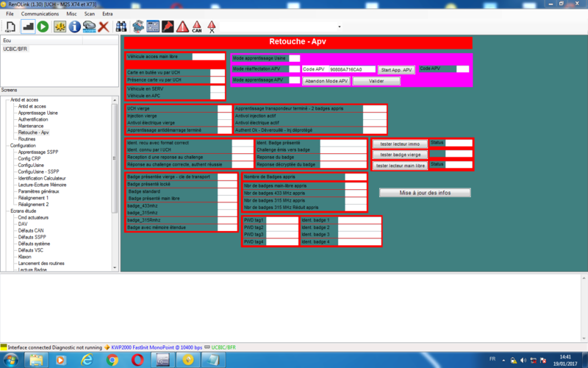Click the volume speaker tray icon
Image resolution: width=588 pixels, height=368 pixels.
523,360
